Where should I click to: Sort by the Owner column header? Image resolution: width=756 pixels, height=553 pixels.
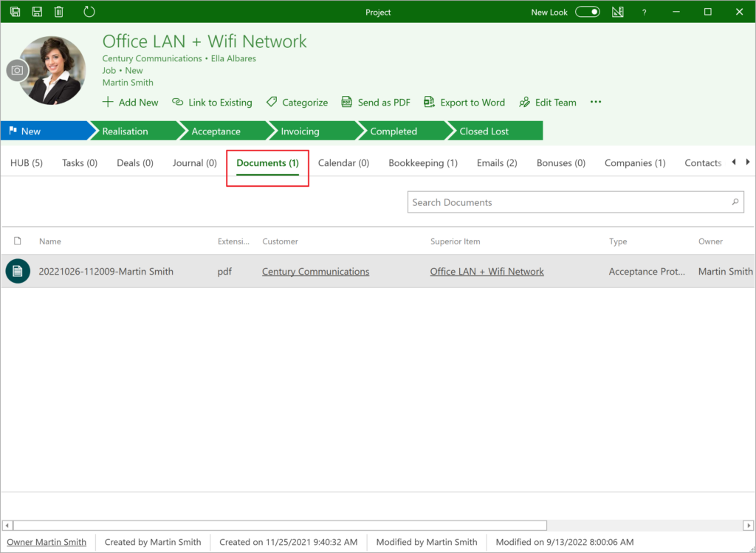click(711, 241)
